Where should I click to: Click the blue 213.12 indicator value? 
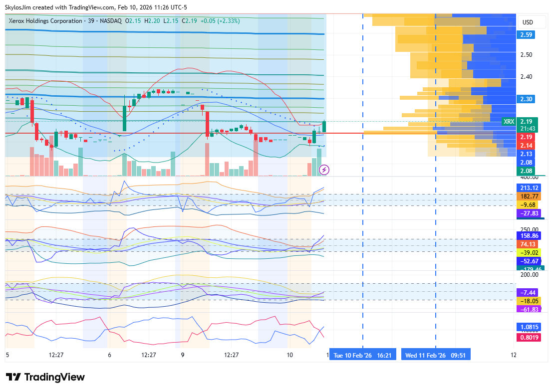[x=529, y=188]
